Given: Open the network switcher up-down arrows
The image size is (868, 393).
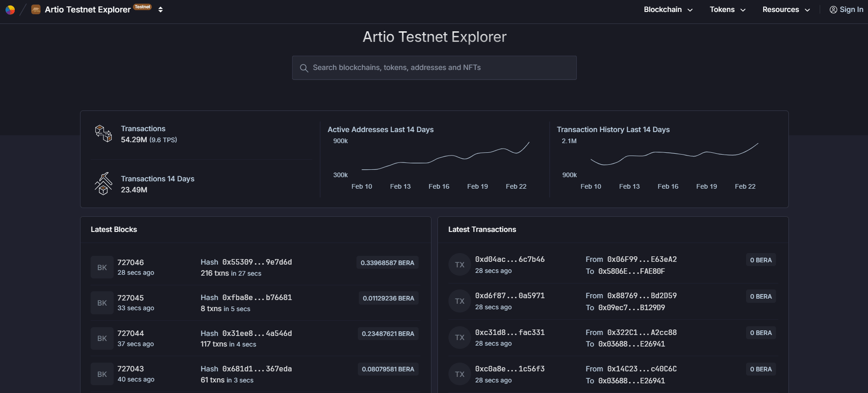Looking at the screenshot, I should pyautogui.click(x=161, y=10).
